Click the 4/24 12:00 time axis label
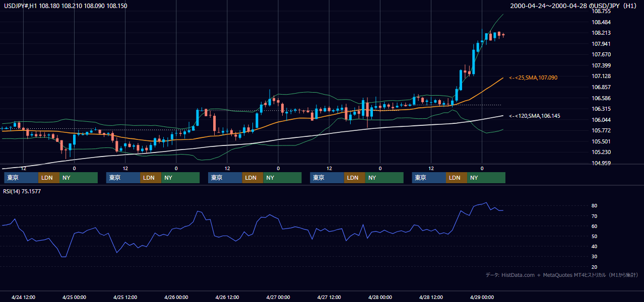 [23, 297]
